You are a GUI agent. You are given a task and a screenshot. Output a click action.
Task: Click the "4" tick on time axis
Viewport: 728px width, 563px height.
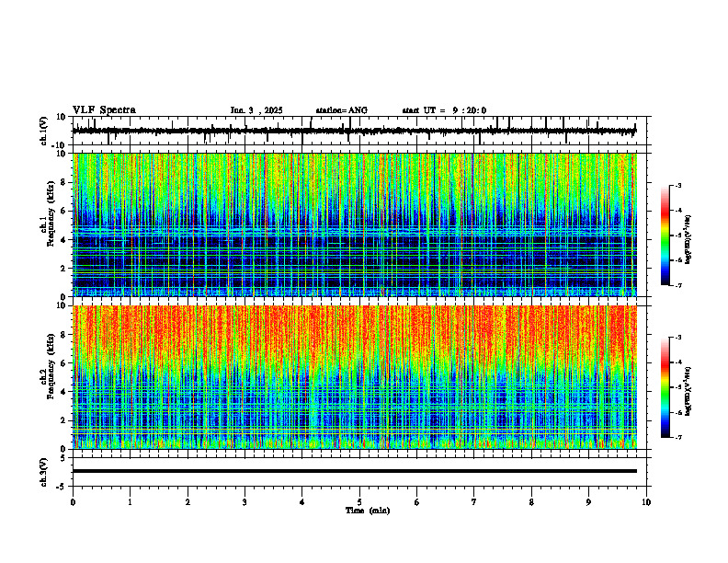(x=302, y=502)
